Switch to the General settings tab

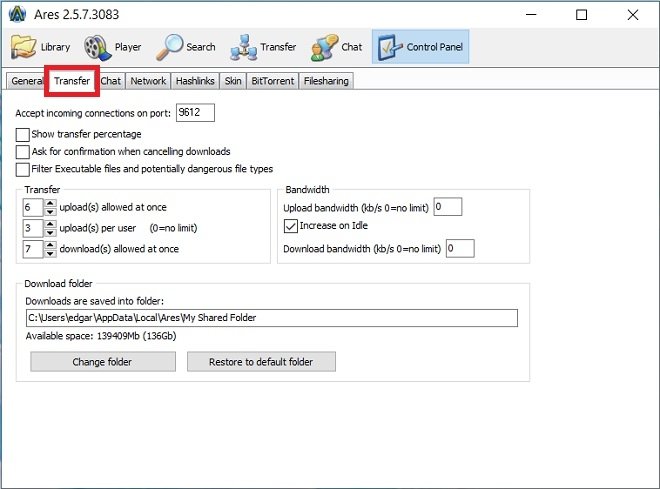click(26, 81)
